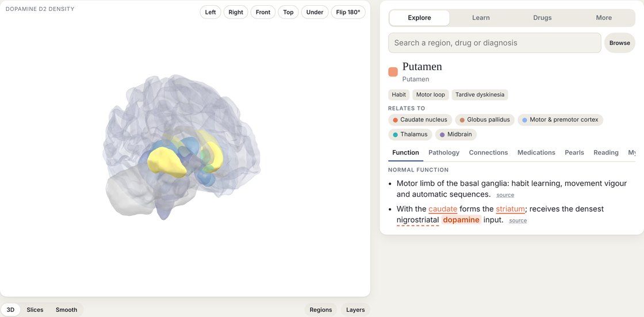Open related region Globus pallidus
The height and width of the screenshot is (317, 644).
pyautogui.click(x=485, y=120)
